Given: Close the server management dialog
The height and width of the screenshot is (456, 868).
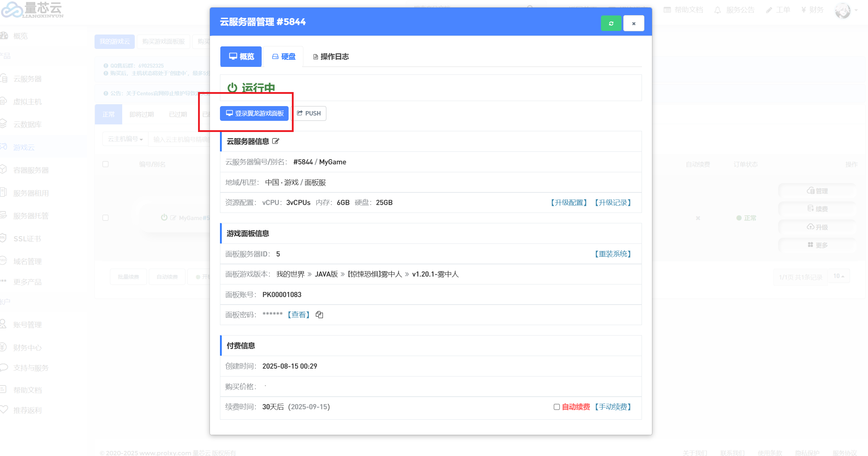Looking at the screenshot, I should [x=633, y=23].
